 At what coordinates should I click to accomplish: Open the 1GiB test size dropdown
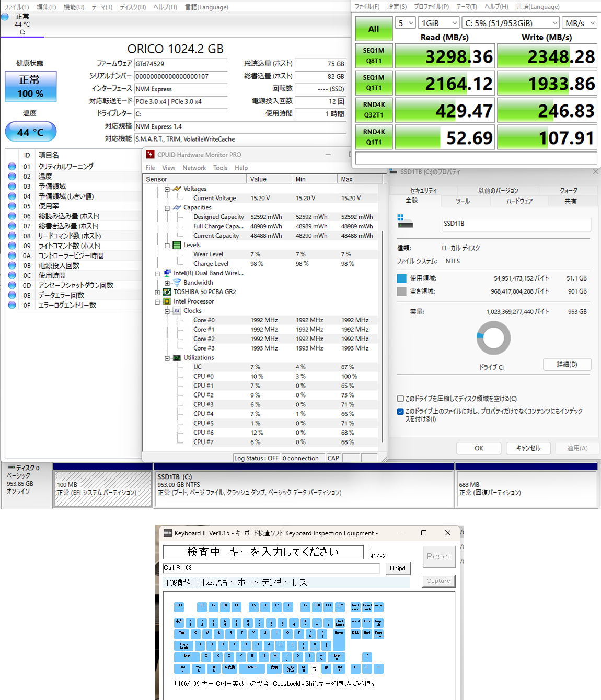click(x=439, y=23)
